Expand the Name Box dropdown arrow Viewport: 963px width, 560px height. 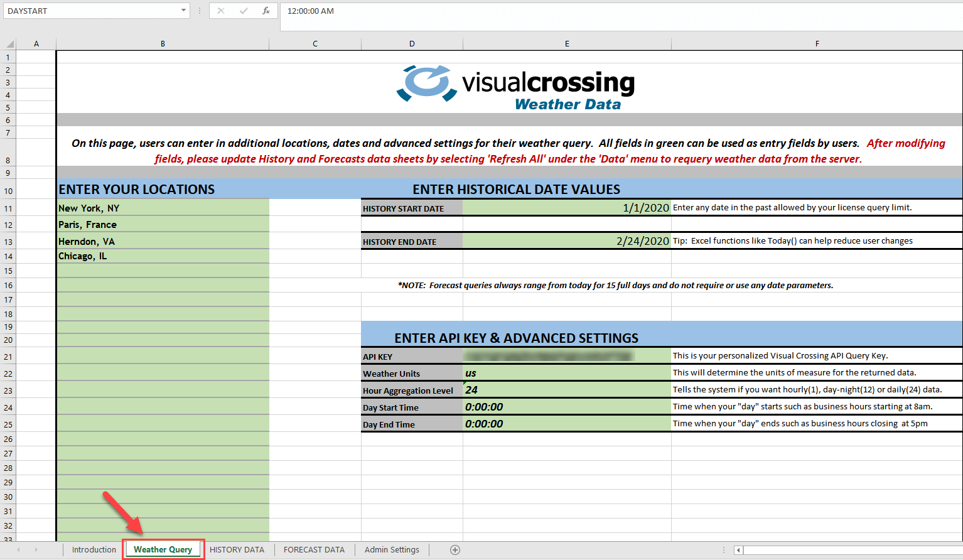pos(183,11)
